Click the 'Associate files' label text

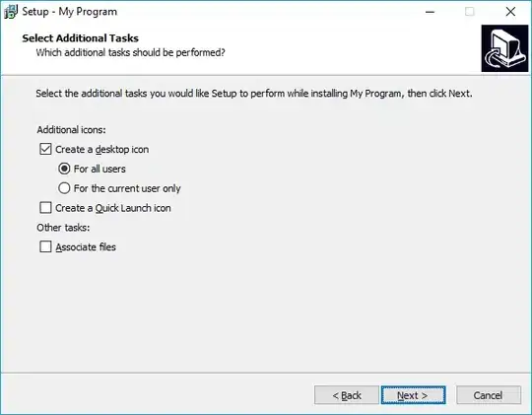point(86,246)
